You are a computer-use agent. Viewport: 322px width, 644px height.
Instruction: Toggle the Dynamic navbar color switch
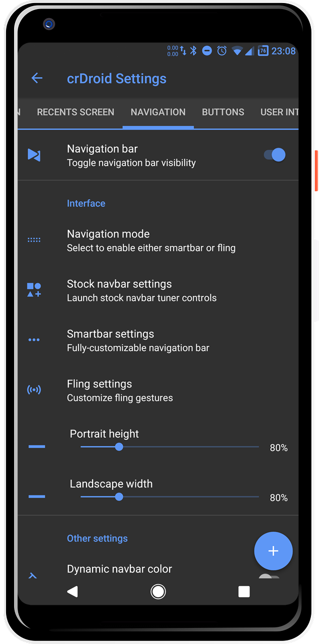click(269, 578)
